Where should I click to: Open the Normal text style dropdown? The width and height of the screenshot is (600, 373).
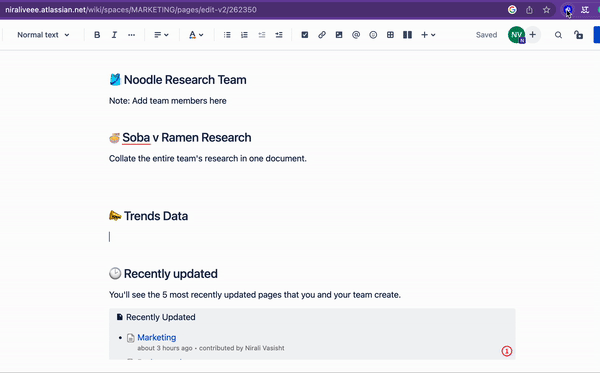(x=43, y=35)
